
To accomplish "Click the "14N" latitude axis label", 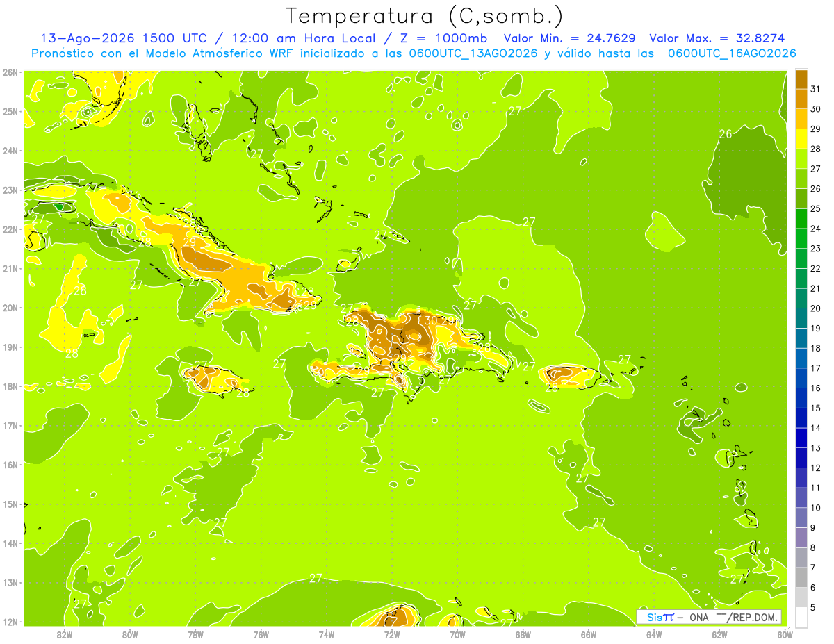I will (10, 543).
